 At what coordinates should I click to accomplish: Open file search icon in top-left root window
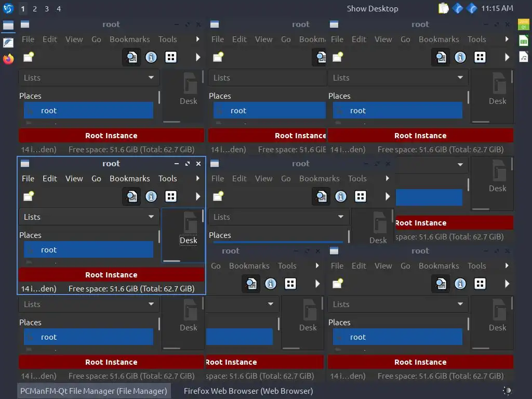[131, 57]
